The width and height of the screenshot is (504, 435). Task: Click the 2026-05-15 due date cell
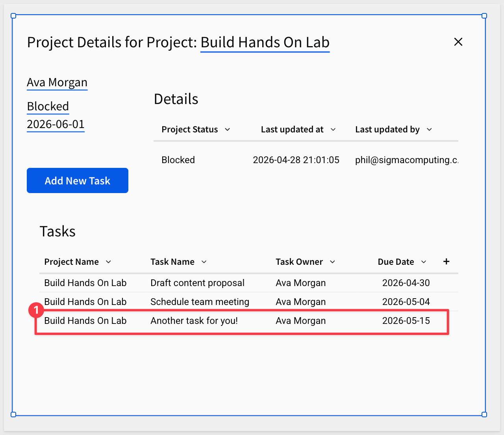point(406,321)
